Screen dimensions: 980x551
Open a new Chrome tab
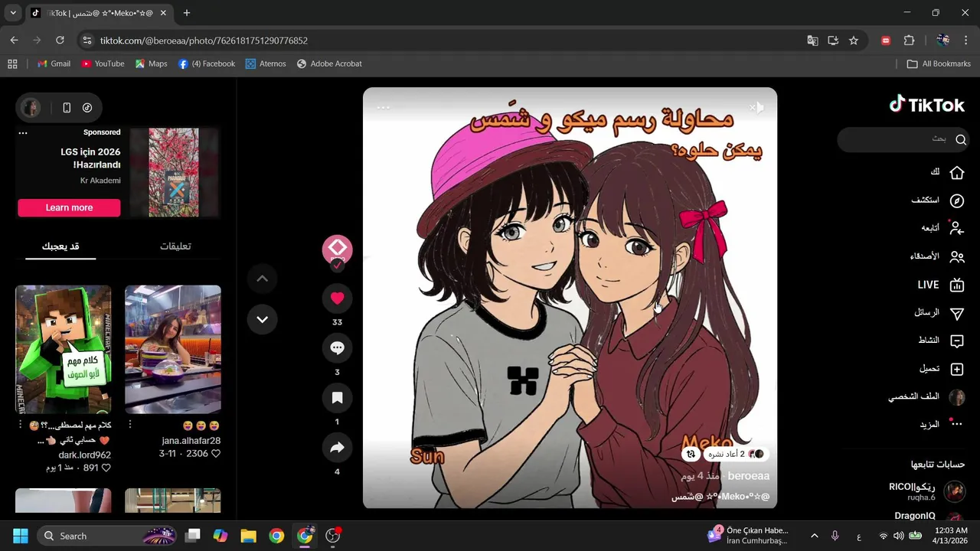point(187,13)
